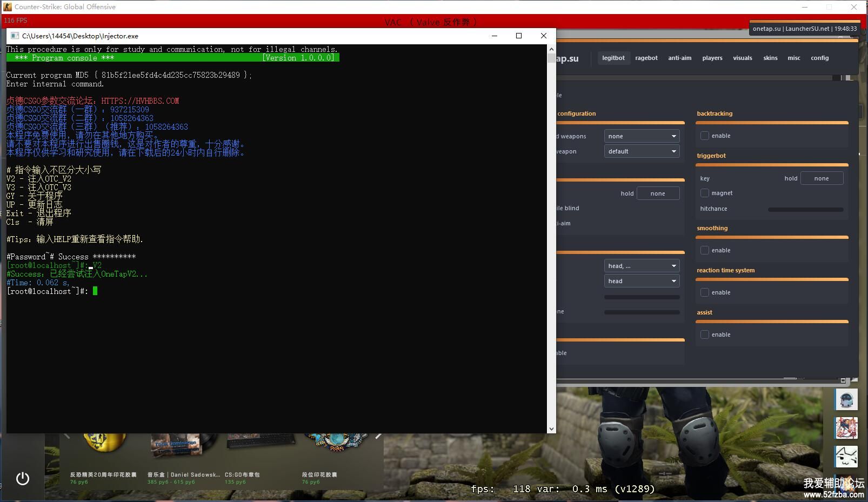Open the anti-aim tab

coord(680,58)
